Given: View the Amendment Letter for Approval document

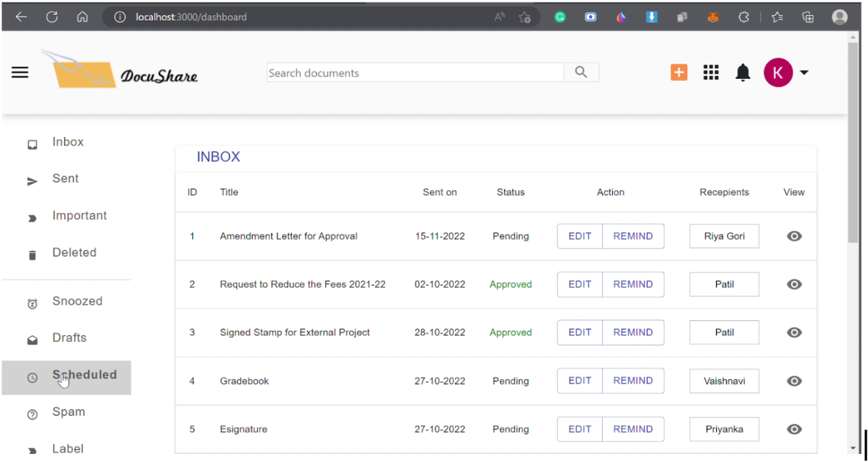Looking at the screenshot, I should pyautogui.click(x=794, y=236).
